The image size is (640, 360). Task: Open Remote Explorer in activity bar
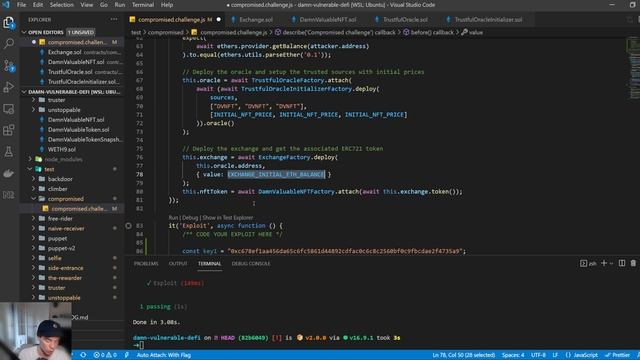(x=9, y=109)
